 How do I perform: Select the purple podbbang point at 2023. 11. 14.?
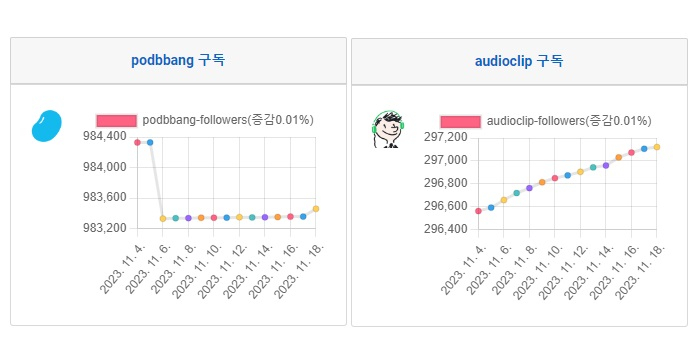tap(265, 217)
